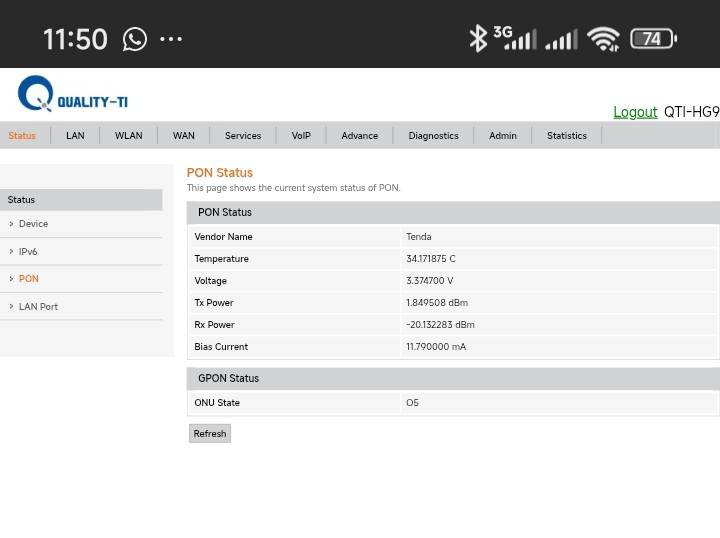
Task: Tap the Bluetooth status icon
Action: pos(478,39)
